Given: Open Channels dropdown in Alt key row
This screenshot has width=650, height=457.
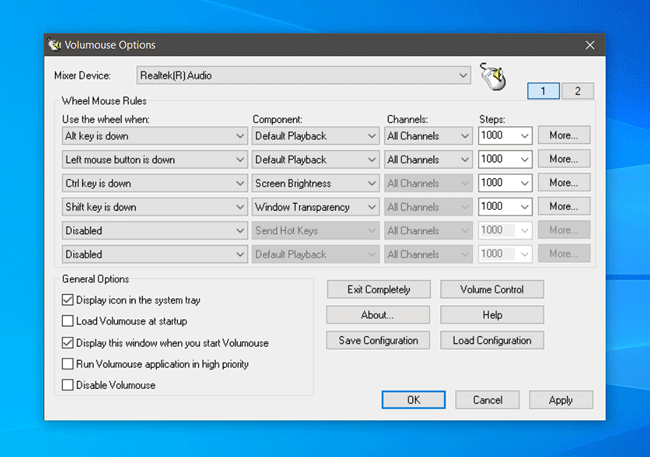Looking at the screenshot, I should (428, 136).
